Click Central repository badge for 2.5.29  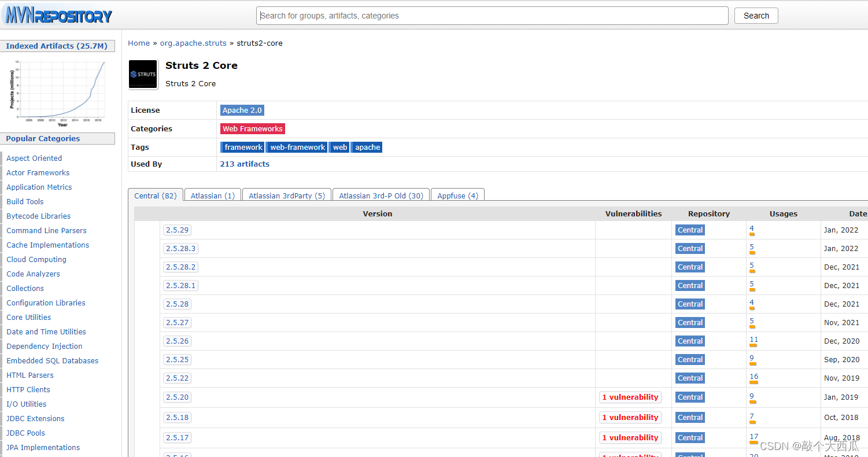[x=690, y=230]
